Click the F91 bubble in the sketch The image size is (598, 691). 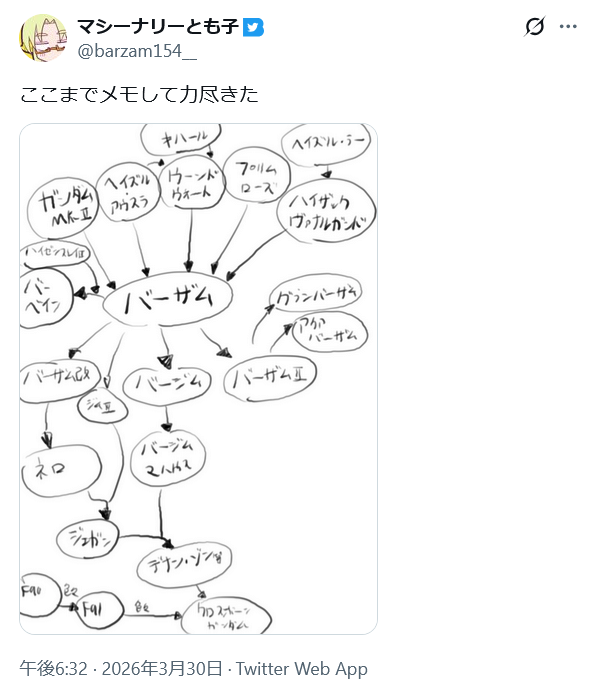click(x=99, y=609)
